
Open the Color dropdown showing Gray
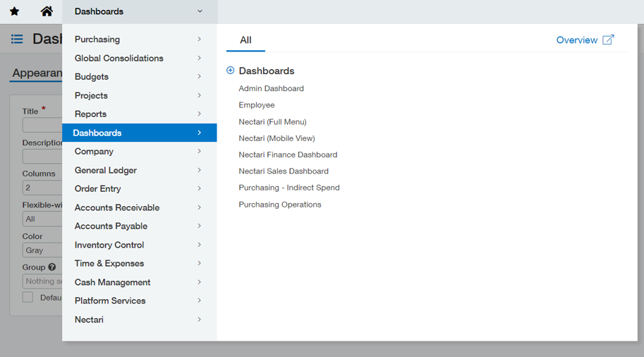click(42, 250)
